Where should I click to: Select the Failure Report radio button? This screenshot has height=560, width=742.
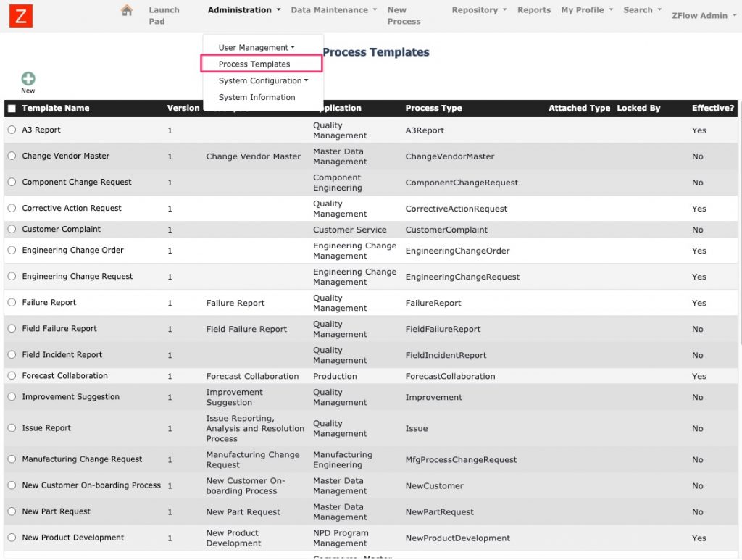(x=12, y=302)
